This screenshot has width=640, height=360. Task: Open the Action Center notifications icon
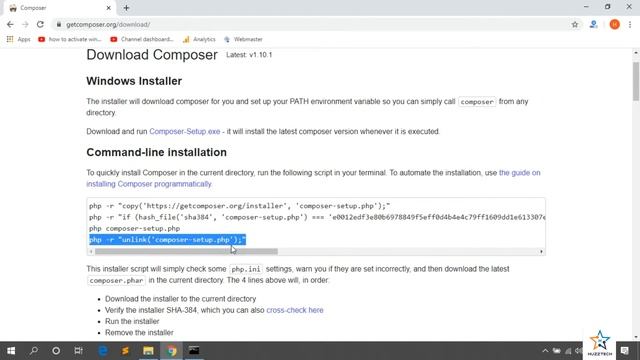624,351
